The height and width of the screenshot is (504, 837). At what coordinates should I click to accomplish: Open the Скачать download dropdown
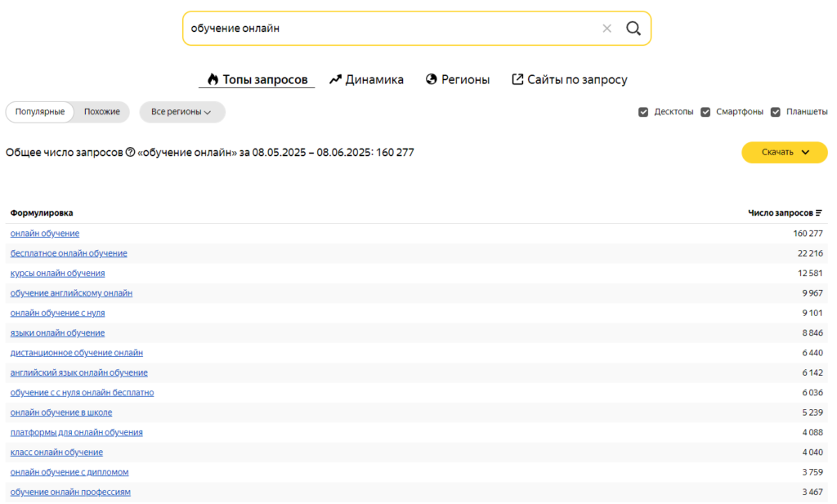click(x=784, y=153)
